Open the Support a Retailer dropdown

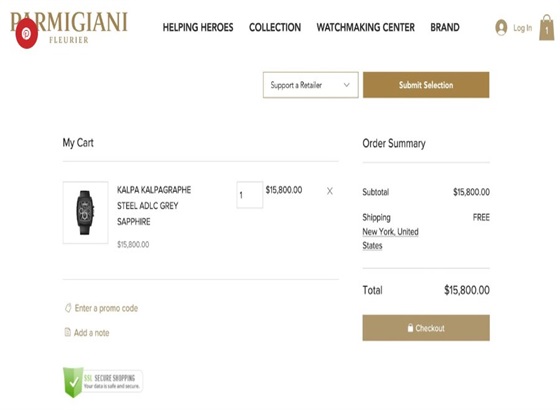coord(310,85)
